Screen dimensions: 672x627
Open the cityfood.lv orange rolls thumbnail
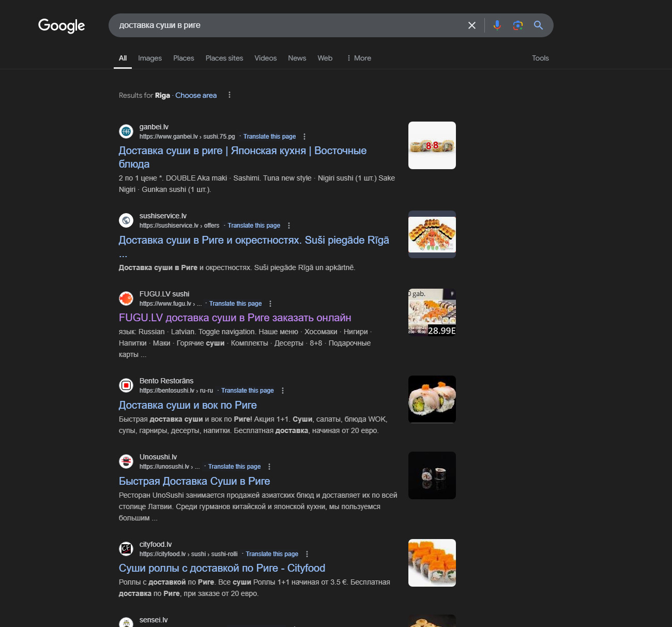(x=432, y=563)
